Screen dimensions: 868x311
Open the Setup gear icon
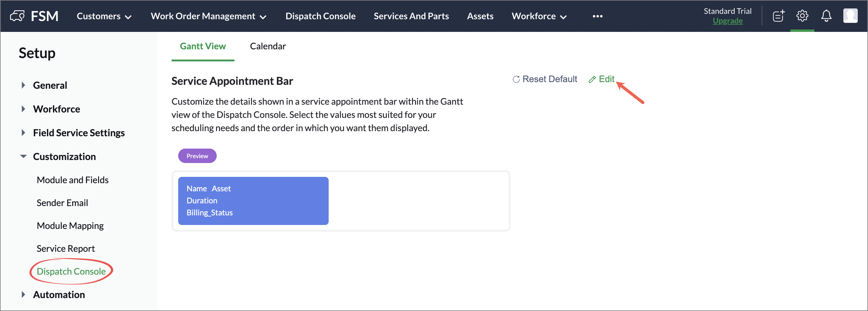(802, 16)
